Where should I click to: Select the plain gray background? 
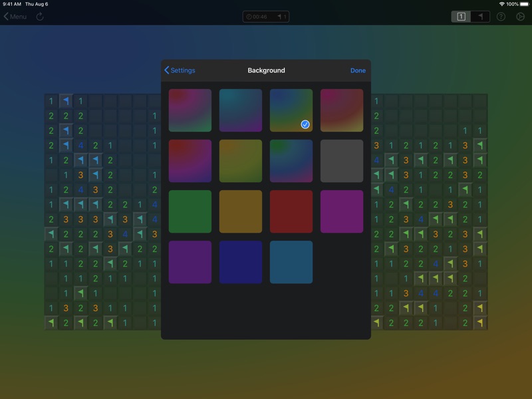[x=342, y=160]
